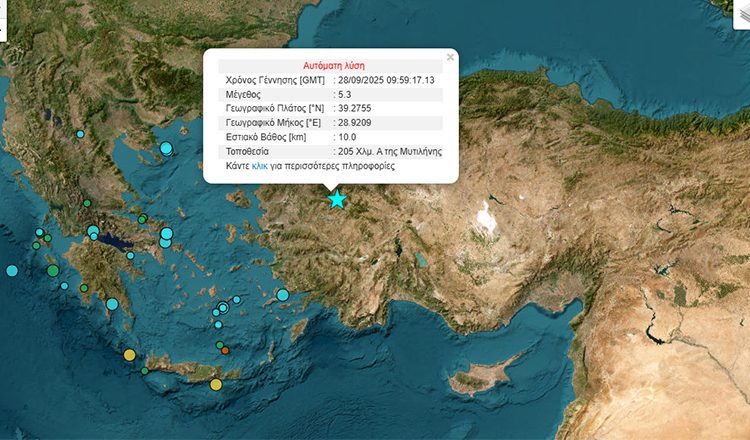Follow the blue 'κλικ' link for more information
Image resolution: width=750 pixels, height=440 pixels.
click(x=259, y=166)
